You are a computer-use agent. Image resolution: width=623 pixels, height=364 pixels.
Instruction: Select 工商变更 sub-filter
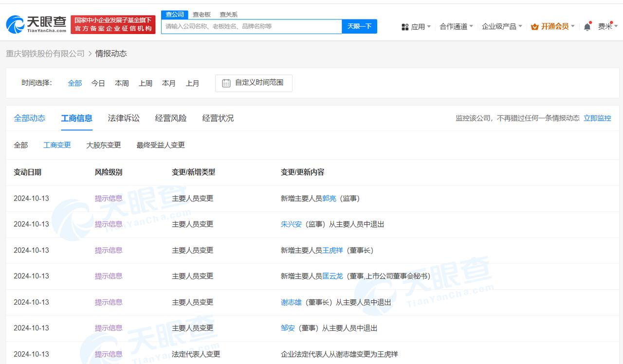pos(57,145)
